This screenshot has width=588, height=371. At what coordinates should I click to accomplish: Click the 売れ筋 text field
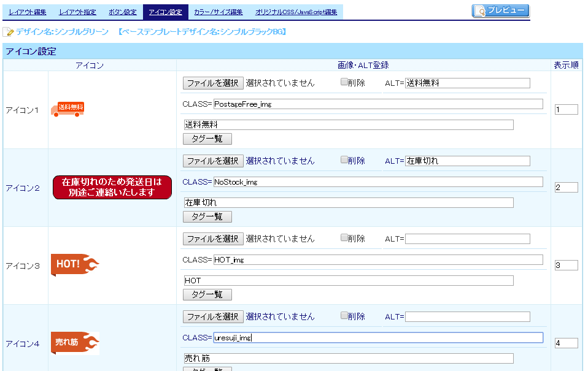tap(349, 359)
